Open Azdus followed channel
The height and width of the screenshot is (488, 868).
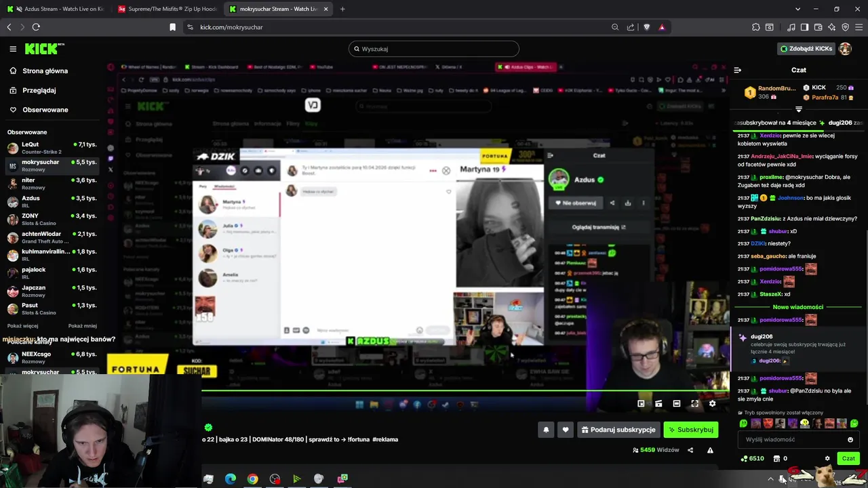click(52, 202)
